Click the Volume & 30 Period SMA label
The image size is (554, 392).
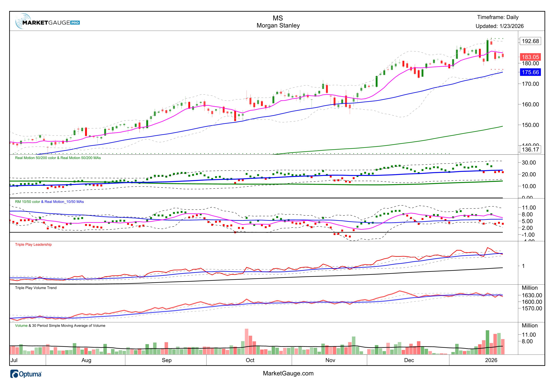pos(60,326)
